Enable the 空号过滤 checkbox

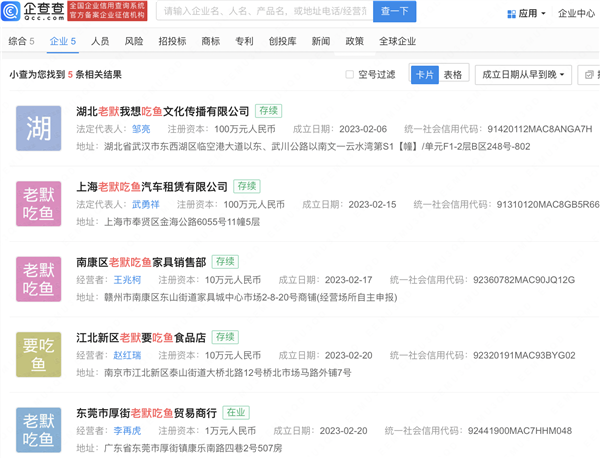click(350, 74)
